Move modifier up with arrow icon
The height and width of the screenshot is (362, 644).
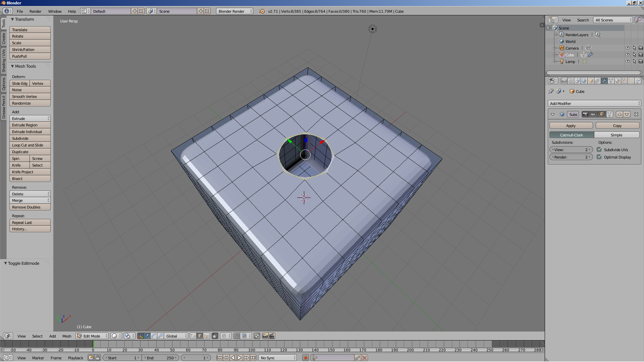coord(620,114)
